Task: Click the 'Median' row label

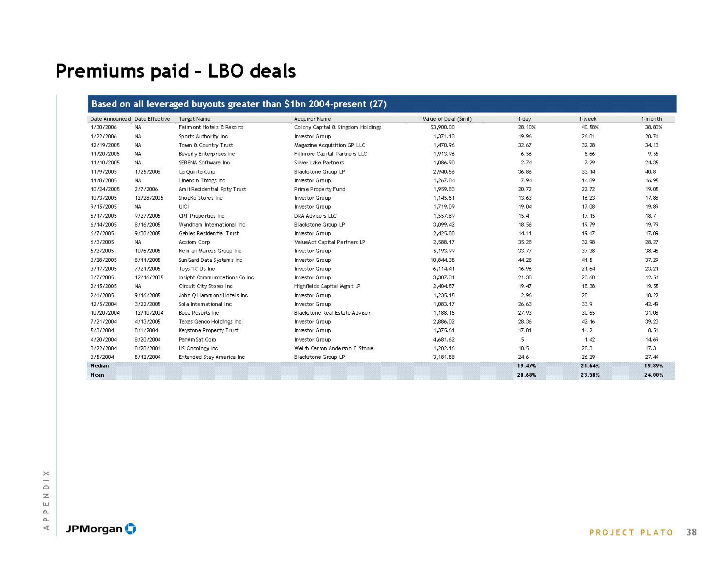Action: [100, 366]
